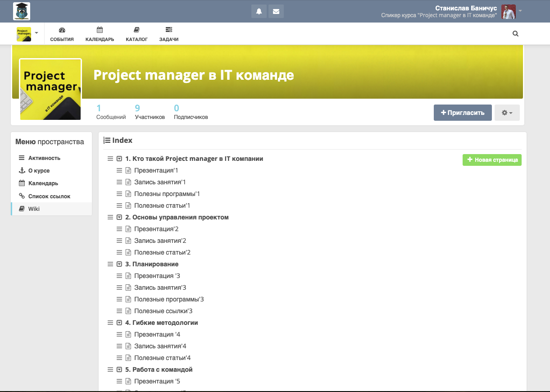Open user account menu arrow
The image size is (550, 392).
click(x=520, y=11)
